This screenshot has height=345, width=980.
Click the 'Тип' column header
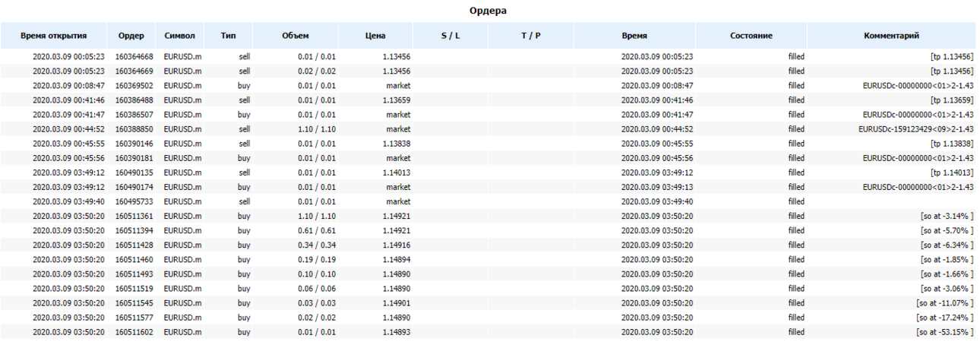point(228,36)
